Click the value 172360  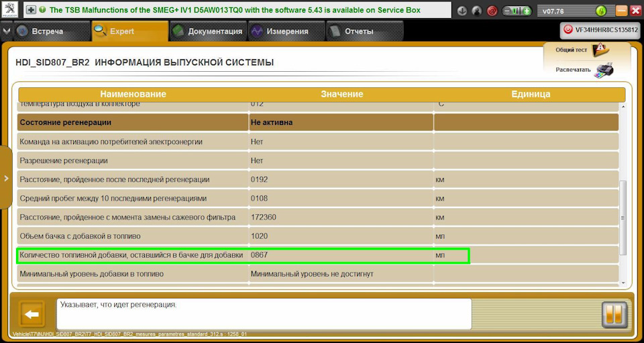point(263,217)
